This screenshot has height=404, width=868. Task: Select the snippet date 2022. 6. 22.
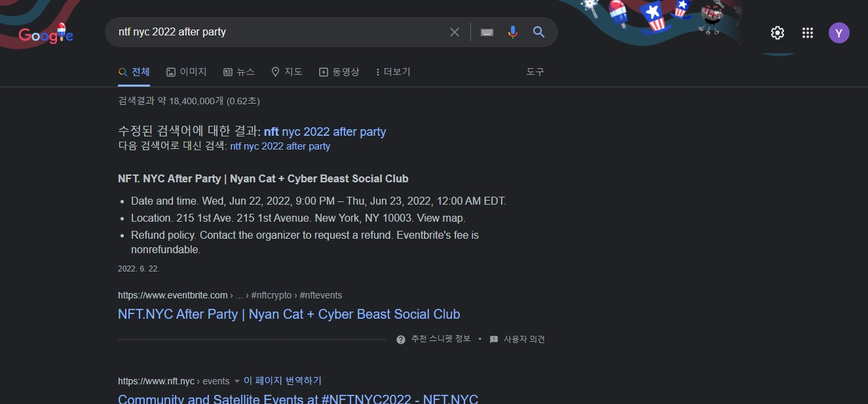coord(138,269)
